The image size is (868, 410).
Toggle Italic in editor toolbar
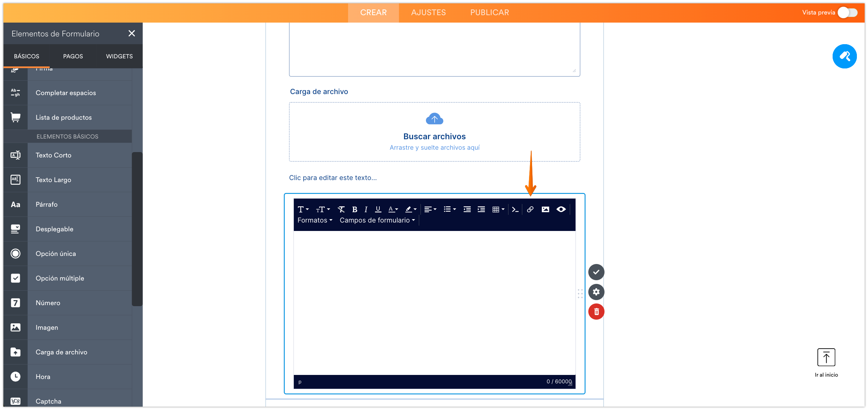coord(366,209)
